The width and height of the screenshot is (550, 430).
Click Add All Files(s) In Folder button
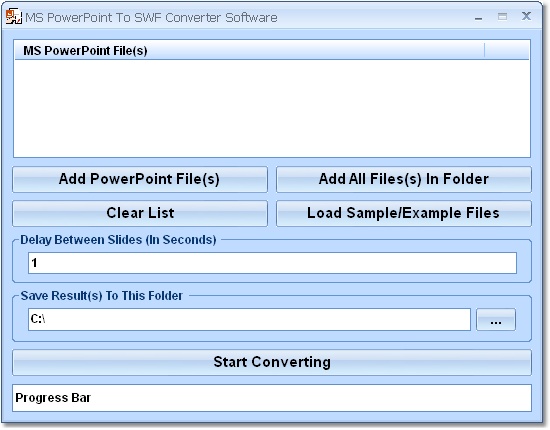[x=404, y=179]
